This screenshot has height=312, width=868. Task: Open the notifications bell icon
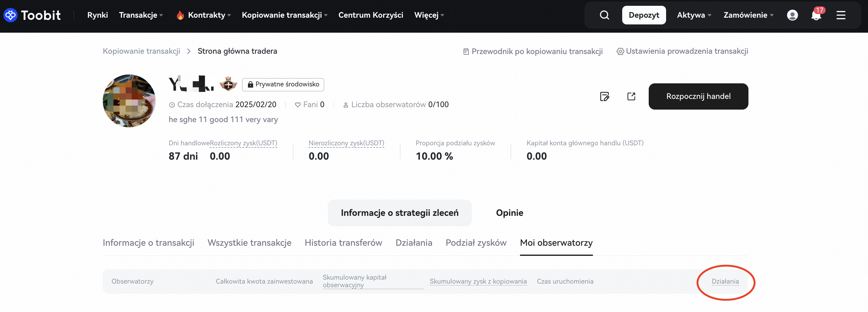pyautogui.click(x=816, y=15)
